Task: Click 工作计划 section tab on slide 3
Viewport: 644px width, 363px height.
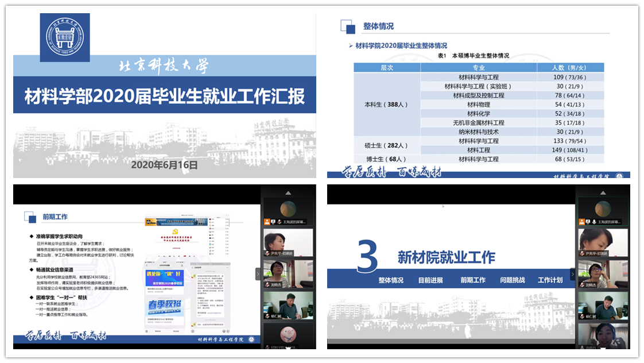Action: pyautogui.click(x=550, y=280)
